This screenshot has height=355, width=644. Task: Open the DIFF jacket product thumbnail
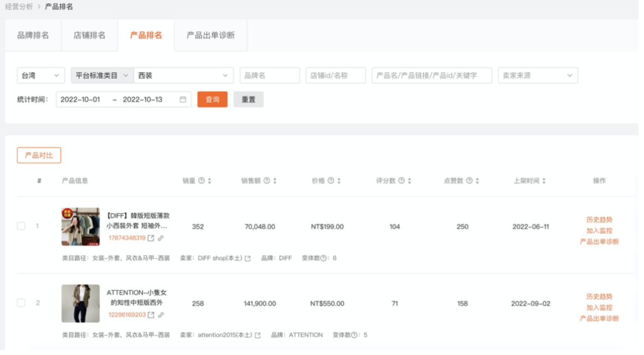(80, 227)
